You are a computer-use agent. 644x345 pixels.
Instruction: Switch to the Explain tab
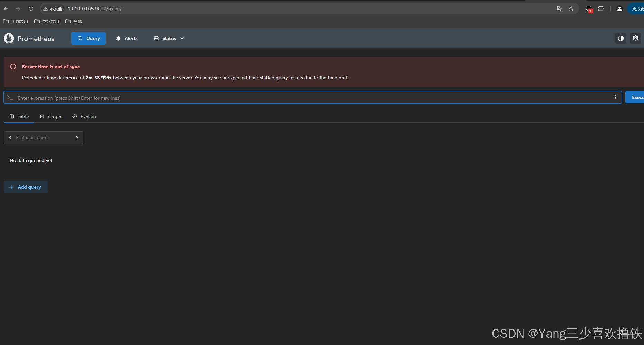[84, 117]
